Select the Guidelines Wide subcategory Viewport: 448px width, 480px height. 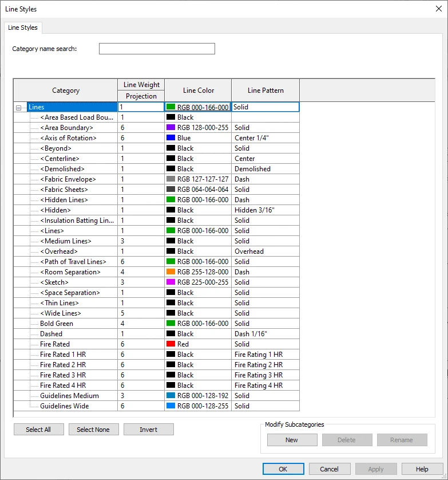[x=64, y=406]
